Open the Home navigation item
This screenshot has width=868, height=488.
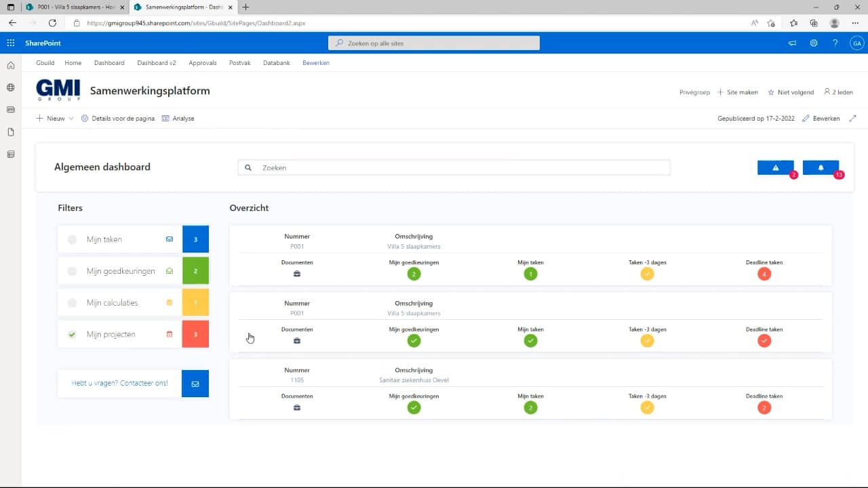click(73, 63)
